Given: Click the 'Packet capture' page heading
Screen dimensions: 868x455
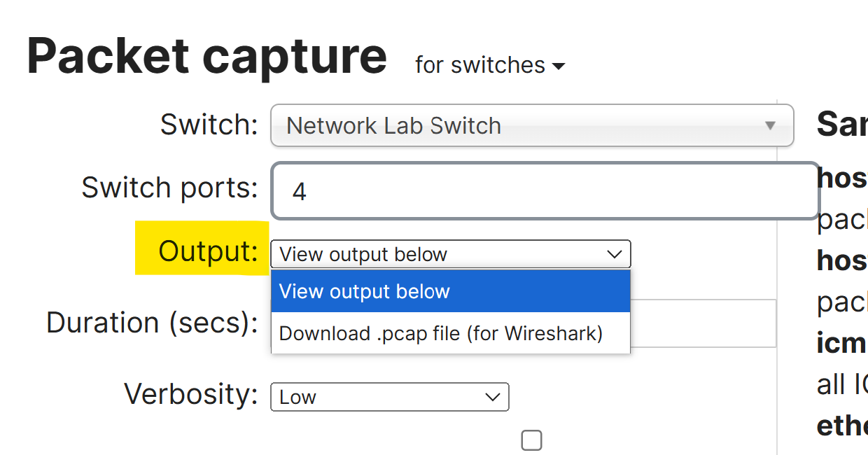Looking at the screenshot, I should pyautogui.click(x=206, y=56).
